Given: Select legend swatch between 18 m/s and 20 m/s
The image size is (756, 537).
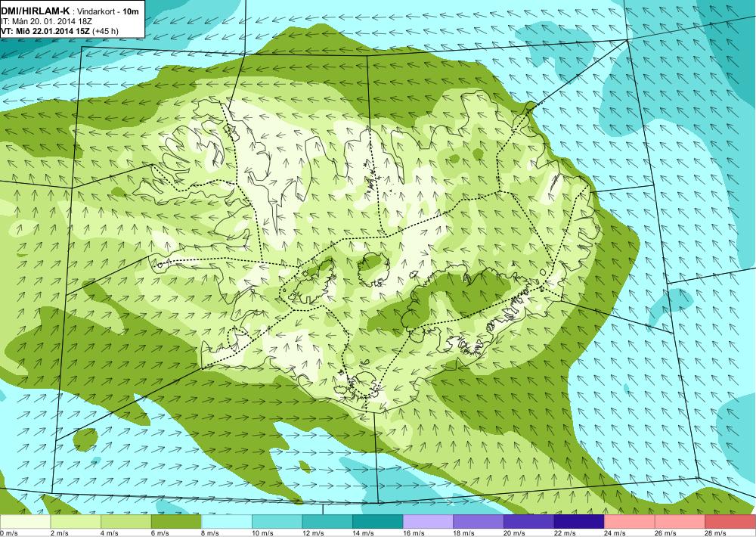Looking at the screenshot, I should click(479, 522).
